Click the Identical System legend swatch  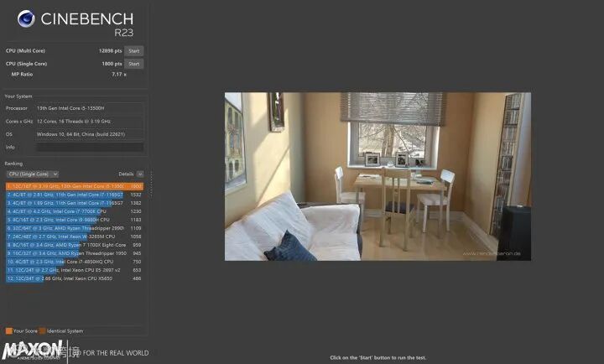pos(43,331)
